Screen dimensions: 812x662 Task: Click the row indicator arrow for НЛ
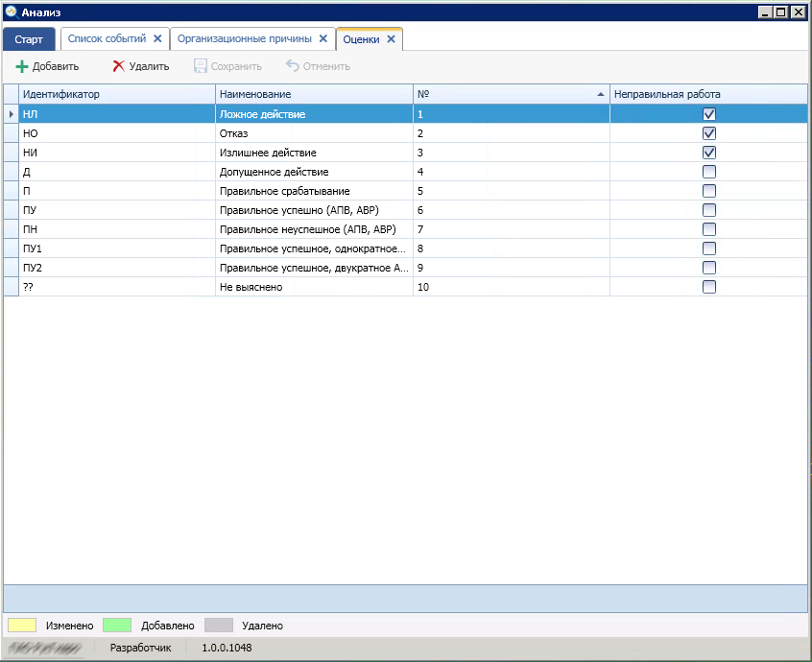(x=11, y=114)
